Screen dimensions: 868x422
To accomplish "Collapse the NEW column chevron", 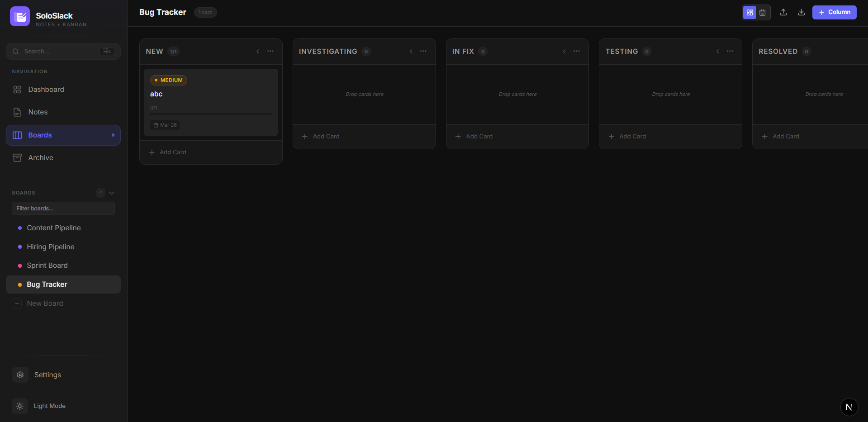I will (258, 52).
